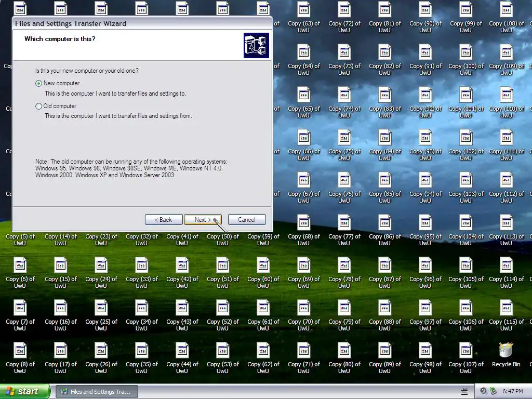Select the Copy (67) of UwU file icon
532x399 pixels.
tap(303, 180)
